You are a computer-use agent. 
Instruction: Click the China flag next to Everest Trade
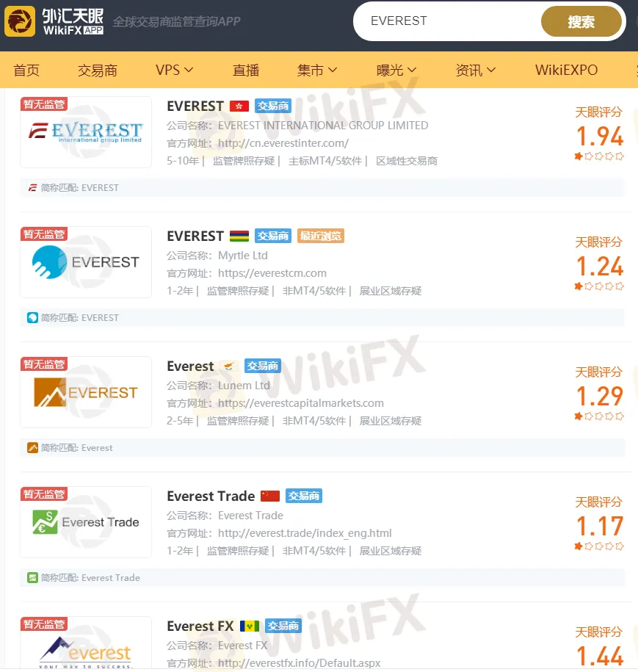[270, 496]
